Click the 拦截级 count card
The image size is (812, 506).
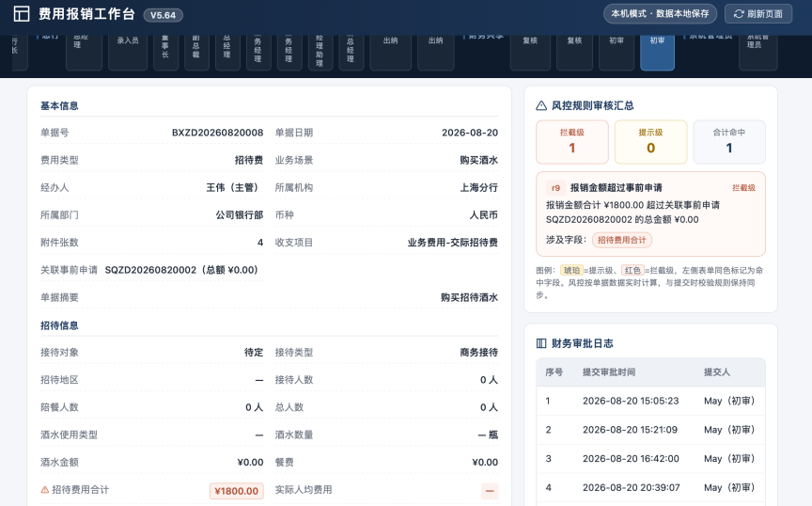(x=571, y=142)
